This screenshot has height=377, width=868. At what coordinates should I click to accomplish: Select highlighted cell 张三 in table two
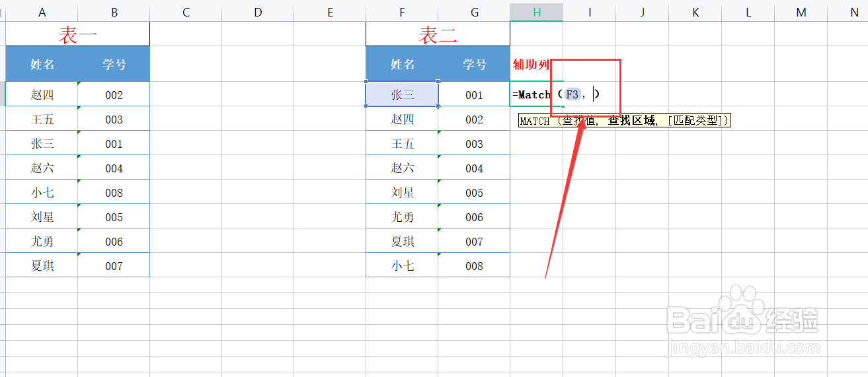click(x=402, y=94)
